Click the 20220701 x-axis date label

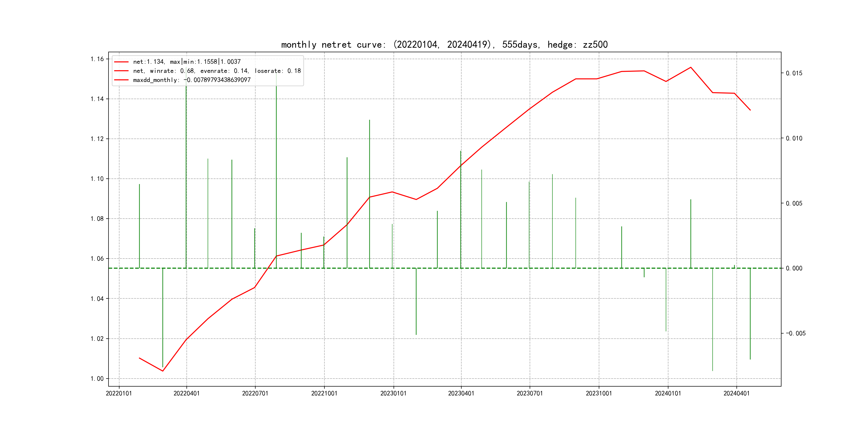point(255,393)
